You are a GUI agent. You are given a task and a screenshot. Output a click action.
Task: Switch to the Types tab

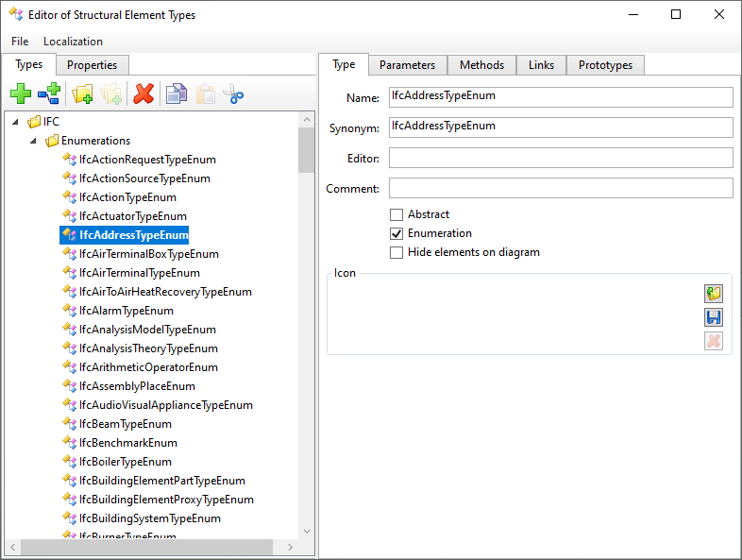click(x=29, y=64)
